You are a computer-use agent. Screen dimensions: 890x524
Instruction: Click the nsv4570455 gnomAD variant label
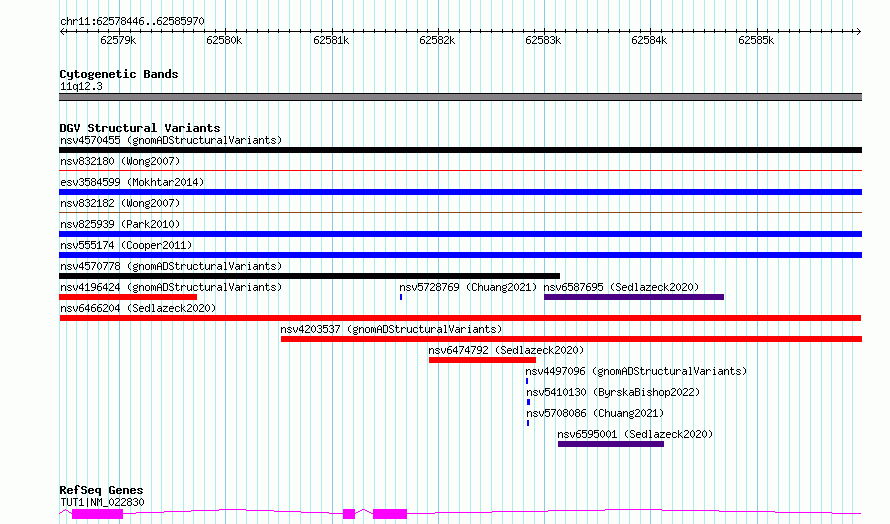point(171,140)
